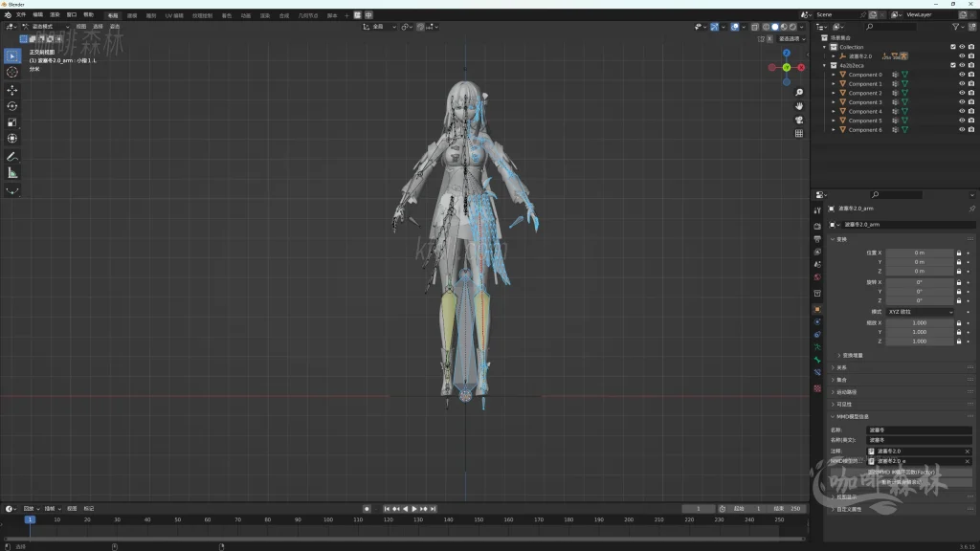980x551 pixels.
Task: Select the Move tool
Action: [x=11, y=90]
